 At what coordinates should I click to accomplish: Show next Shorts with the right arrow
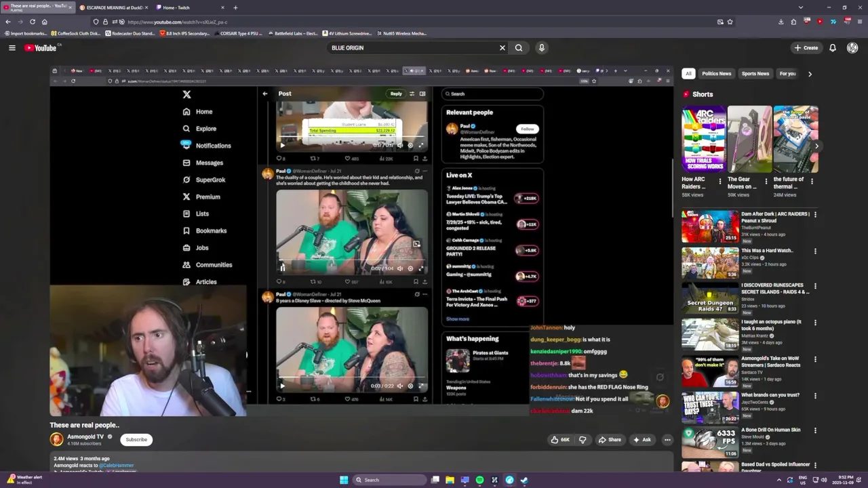pyautogui.click(x=816, y=146)
